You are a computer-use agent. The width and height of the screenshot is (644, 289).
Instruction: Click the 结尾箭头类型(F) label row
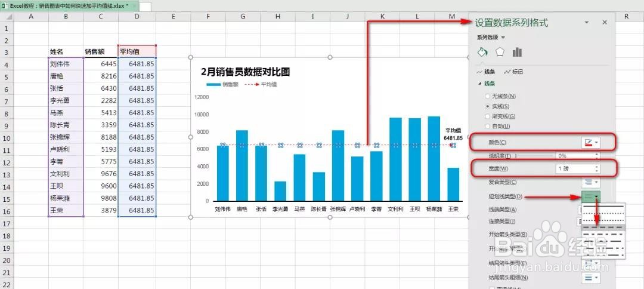(506, 263)
